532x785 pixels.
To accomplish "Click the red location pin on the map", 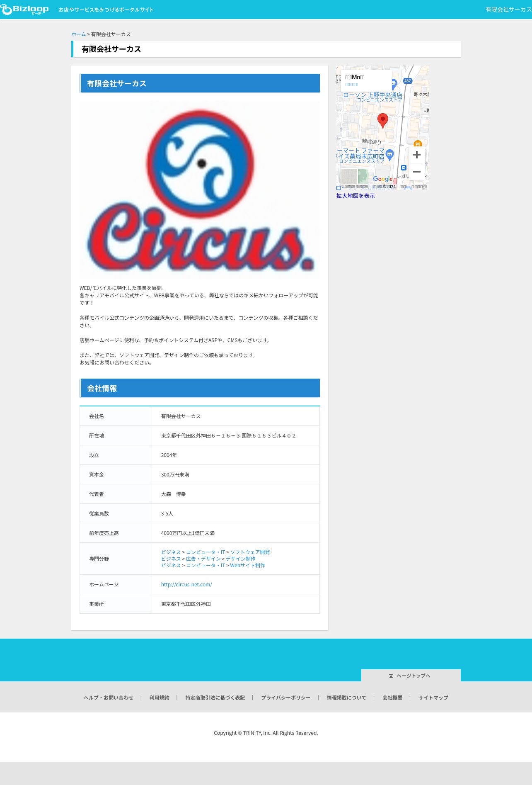I will (x=383, y=120).
